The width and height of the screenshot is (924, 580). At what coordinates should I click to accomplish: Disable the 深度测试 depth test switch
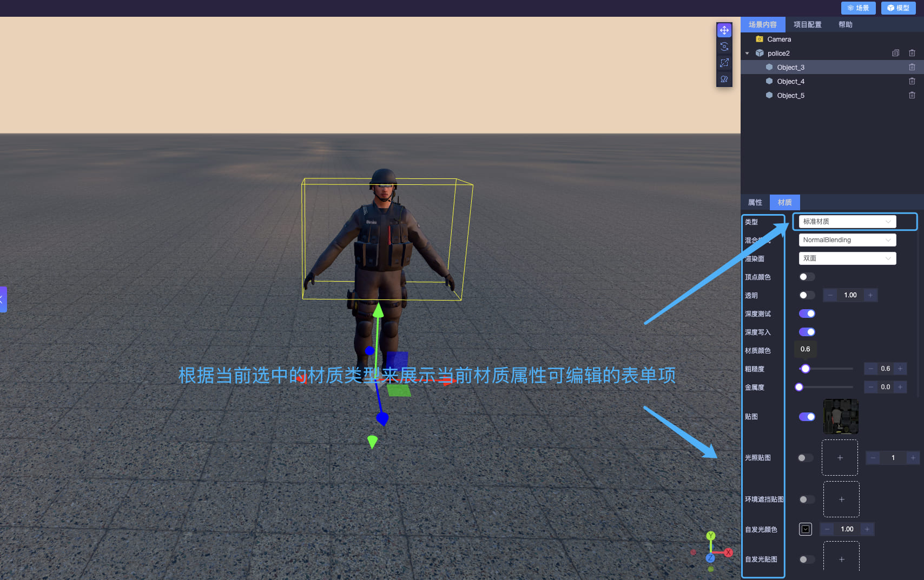click(807, 314)
